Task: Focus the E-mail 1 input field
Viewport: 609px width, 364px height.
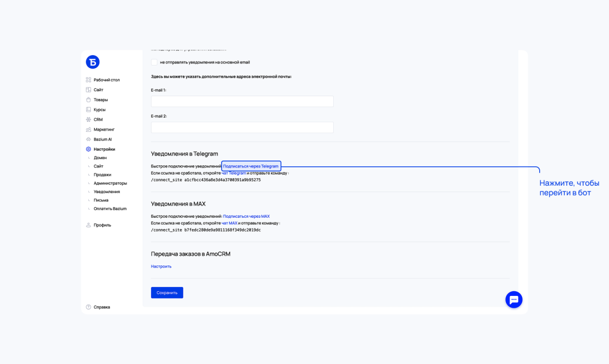Action: (243, 101)
